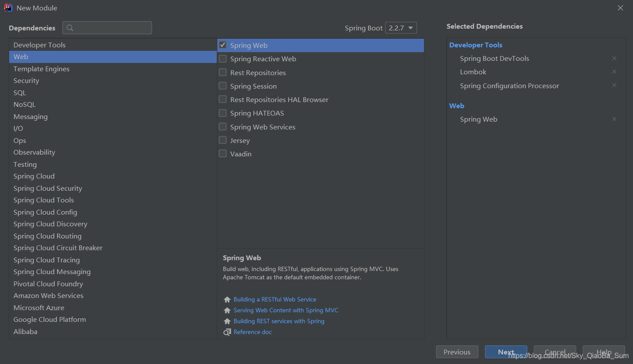Viewport: 633px width, 364px height.
Task: Tick the Jersey checkbox
Action: point(222,140)
